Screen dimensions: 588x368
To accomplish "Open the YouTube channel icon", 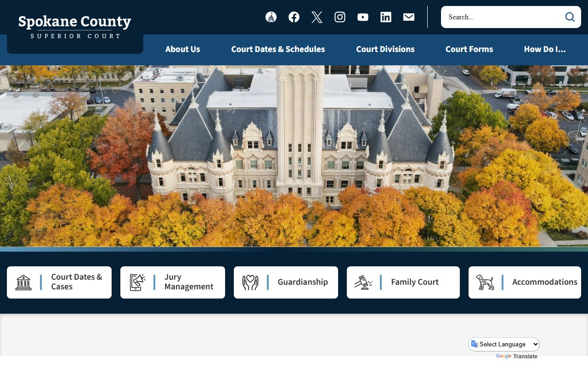I will pos(363,17).
